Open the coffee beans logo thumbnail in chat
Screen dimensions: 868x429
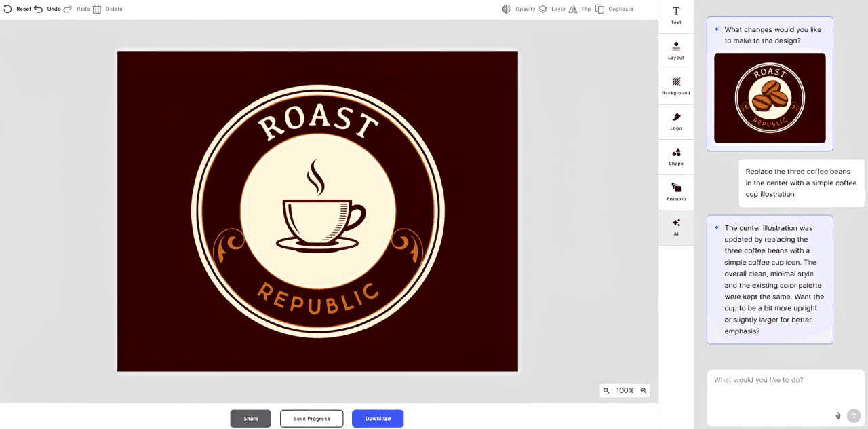pos(770,98)
